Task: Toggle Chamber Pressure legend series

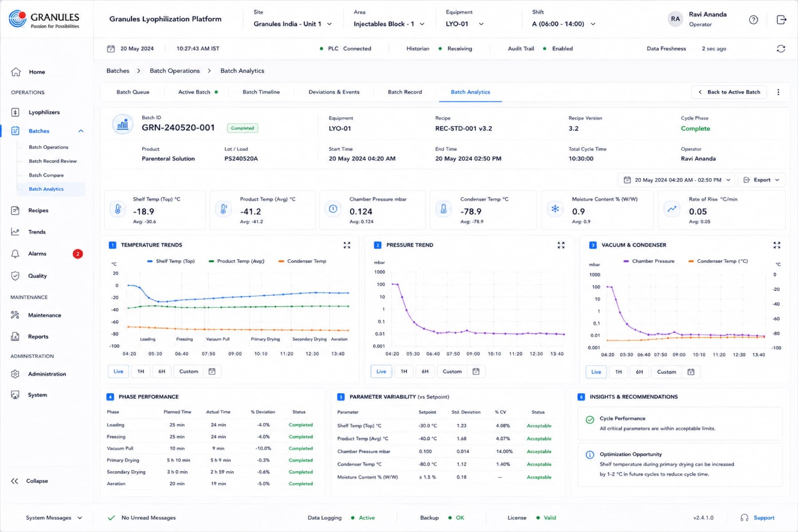Action: (x=649, y=261)
